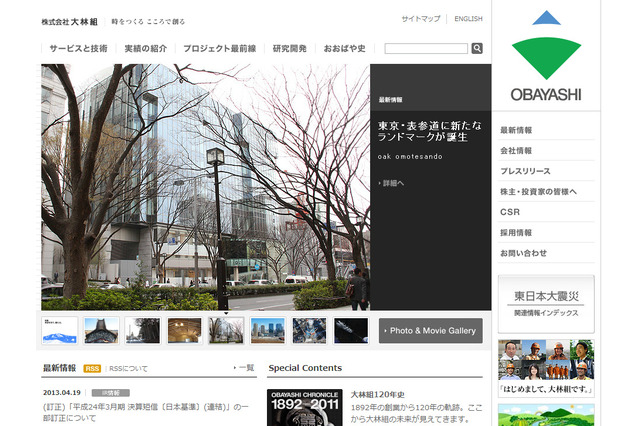Click the 東日本大震災 banner
640x426 pixels.
coord(546,303)
